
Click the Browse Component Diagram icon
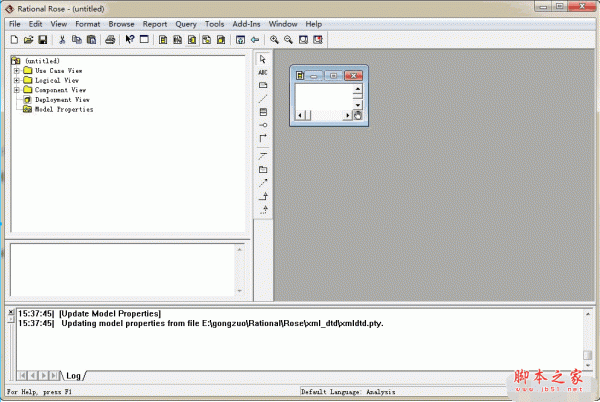pos(192,39)
